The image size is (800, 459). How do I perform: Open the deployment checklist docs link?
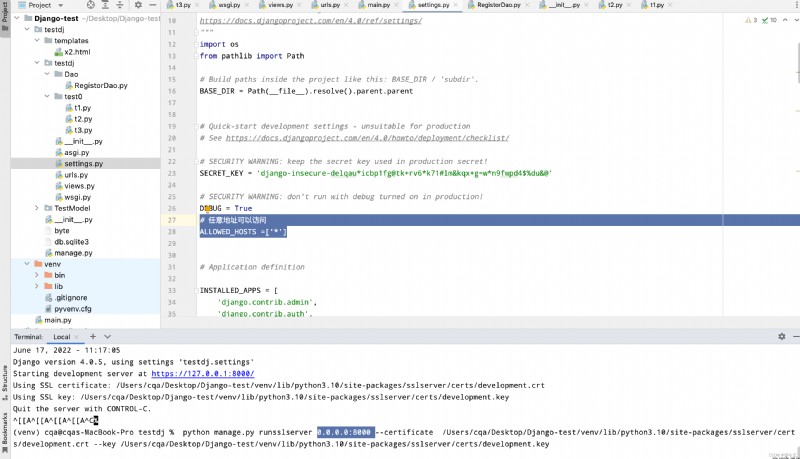(x=367, y=138)
